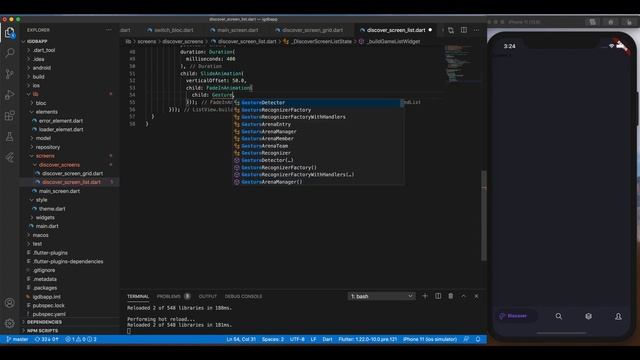Select GestureRecognizerFactory class suggestion
The height and width of the screenshot is (360, 640).
coord(318,110)
